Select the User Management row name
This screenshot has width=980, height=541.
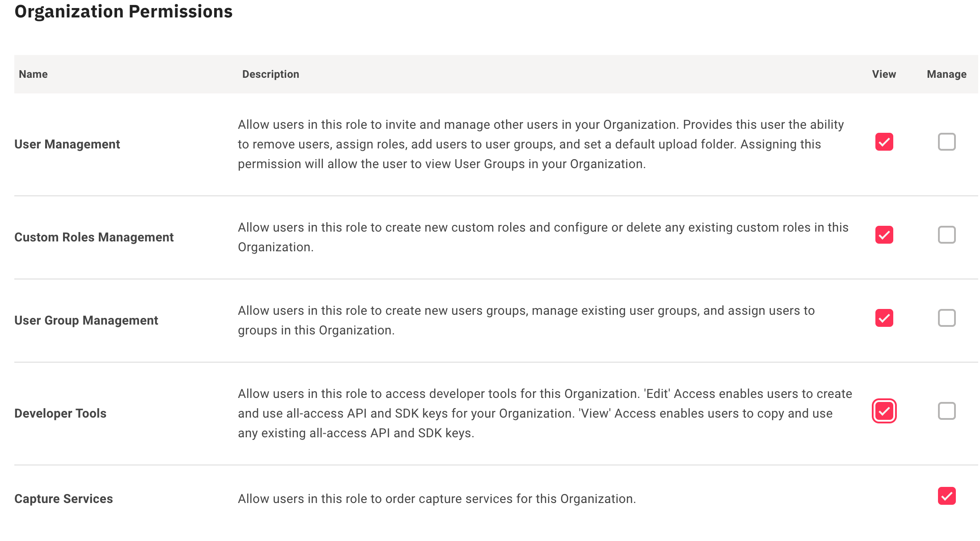pyautogui.click(x=67, y=144)
